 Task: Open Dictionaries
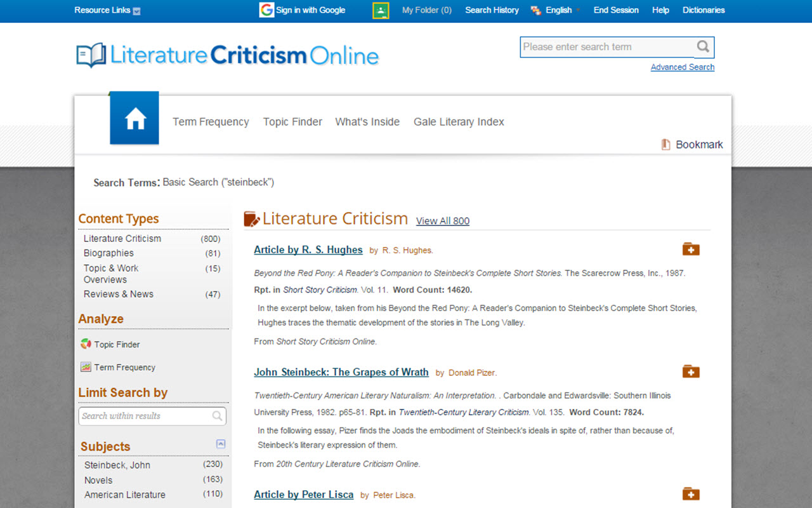704,10
